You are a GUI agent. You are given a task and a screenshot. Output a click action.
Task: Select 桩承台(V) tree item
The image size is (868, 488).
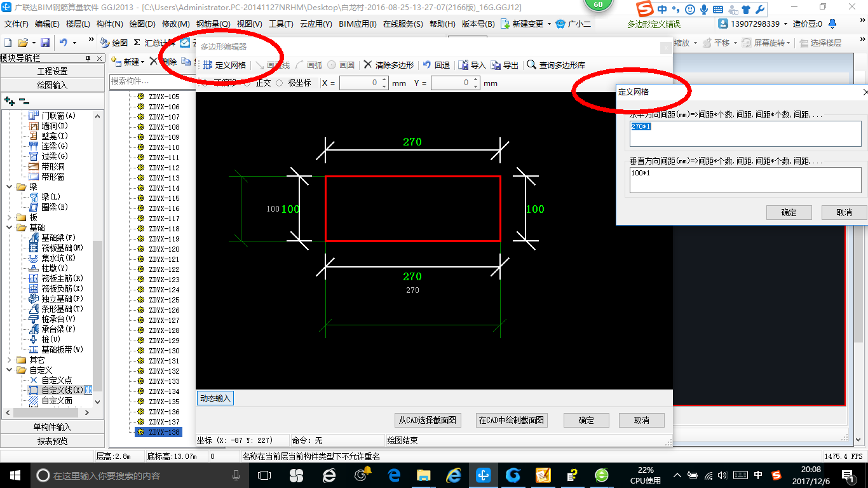click(58, 319)
